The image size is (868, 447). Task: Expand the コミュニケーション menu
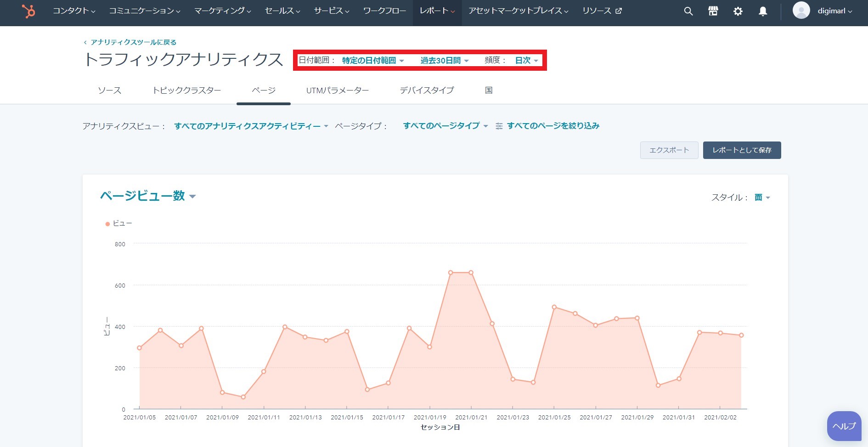tap(145, 11)
